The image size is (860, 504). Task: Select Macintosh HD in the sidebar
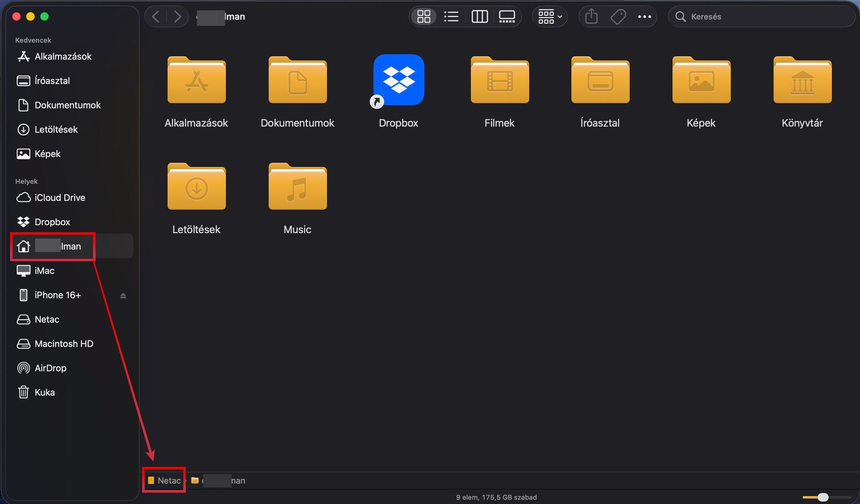point(64,344)
